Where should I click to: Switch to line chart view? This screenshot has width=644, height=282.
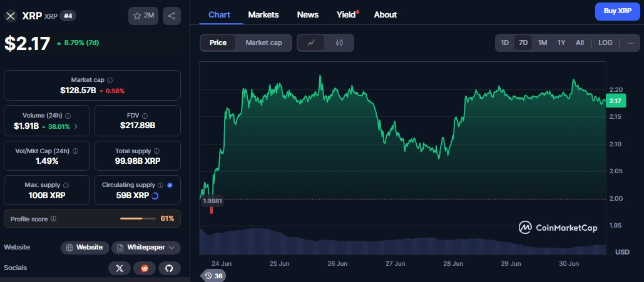click(x=311, y=43)
